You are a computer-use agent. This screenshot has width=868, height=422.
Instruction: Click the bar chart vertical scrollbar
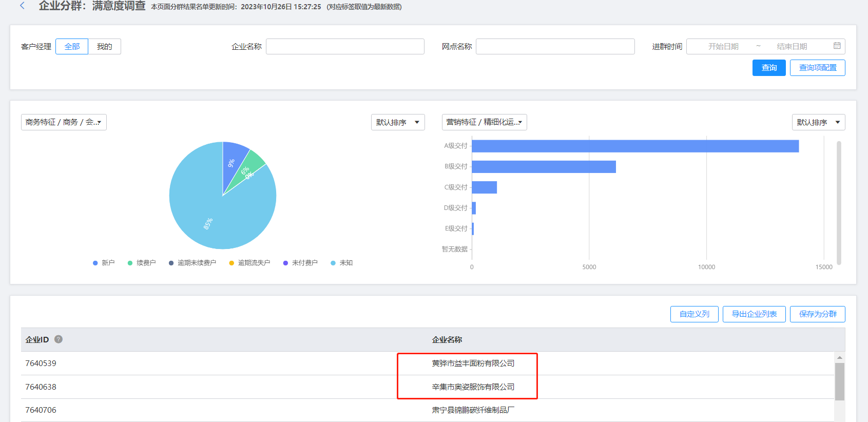click(x=839, y=203)
